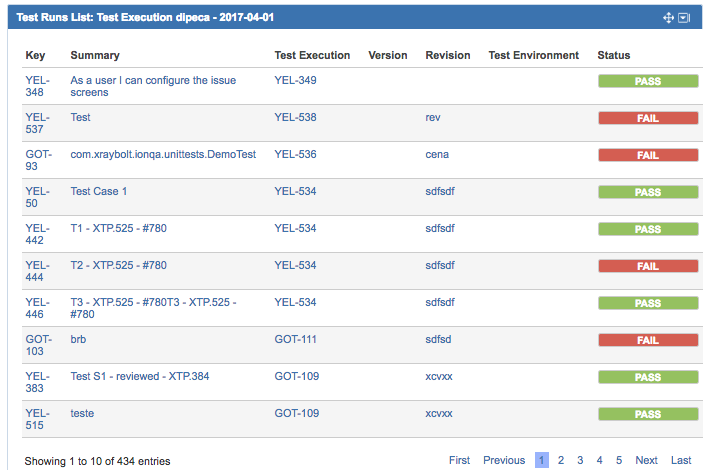Click FAIL status bar for YEL-537
This screenshot has width=718, height=470.
point(648,118)
